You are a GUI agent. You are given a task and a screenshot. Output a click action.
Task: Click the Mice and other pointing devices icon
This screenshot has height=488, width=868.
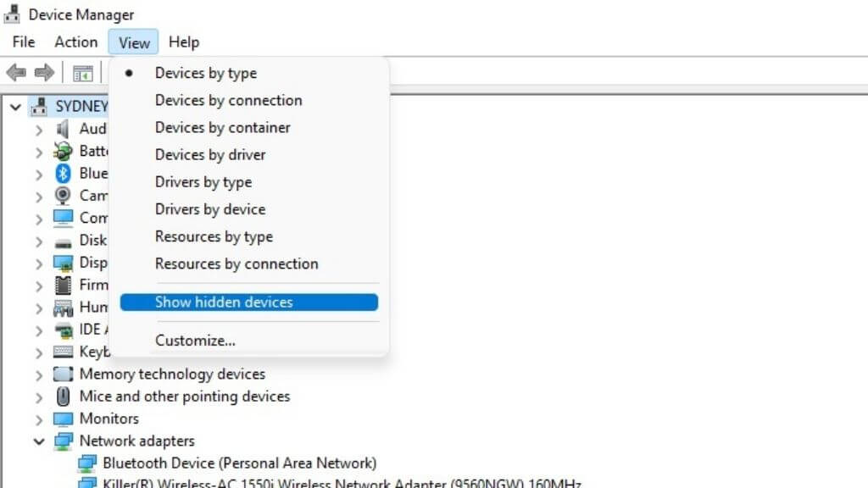[63, 396]
